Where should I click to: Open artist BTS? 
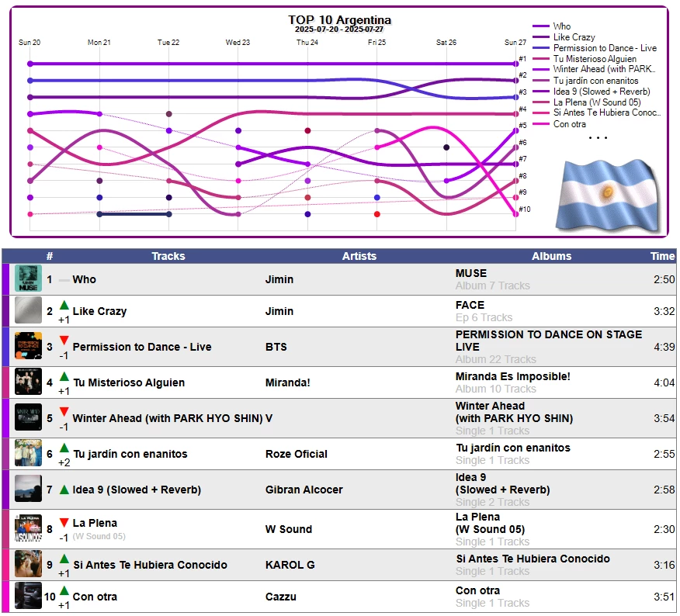[x=276, y=347]
